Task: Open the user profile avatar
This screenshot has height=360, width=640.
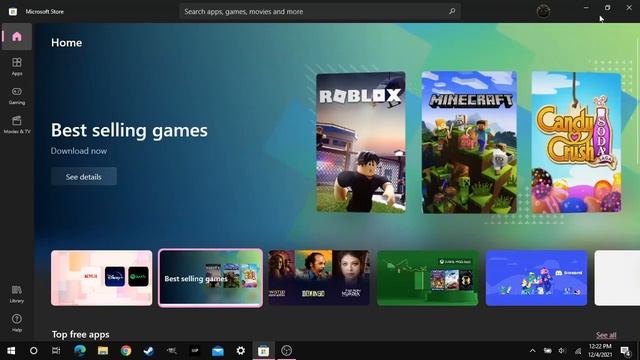Action: pos(543,11)
